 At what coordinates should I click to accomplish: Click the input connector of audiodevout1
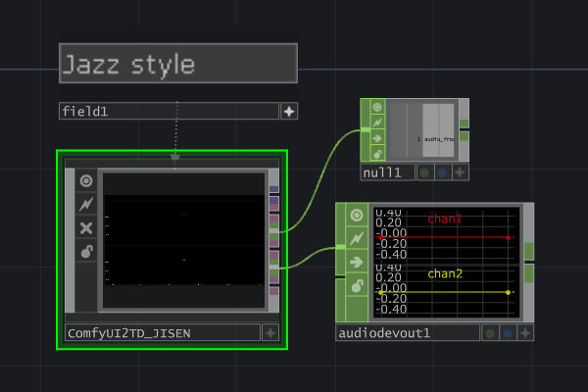pos(340,246)
